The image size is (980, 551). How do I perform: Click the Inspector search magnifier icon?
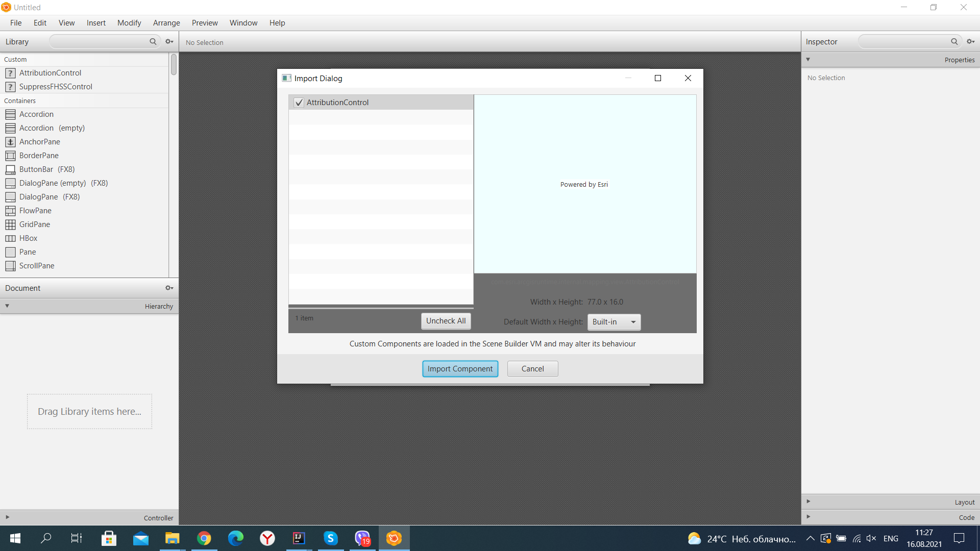click(954, 42)
